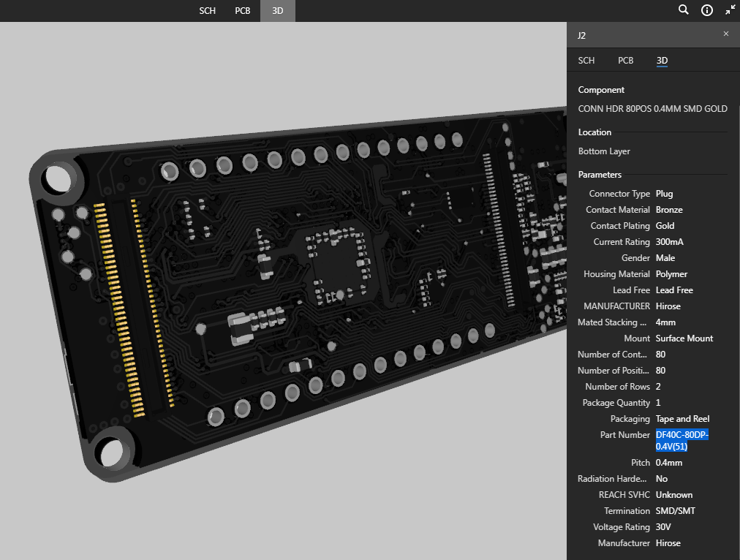Select the Current Rating value 300mA
This screenshot has height=560, width=740.
[669, 241]
